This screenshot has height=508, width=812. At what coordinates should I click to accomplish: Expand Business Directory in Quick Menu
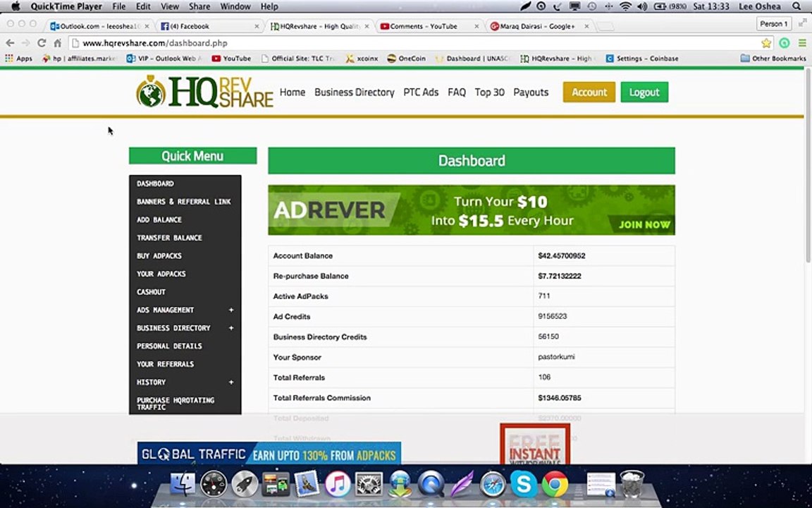pos(231,328)
